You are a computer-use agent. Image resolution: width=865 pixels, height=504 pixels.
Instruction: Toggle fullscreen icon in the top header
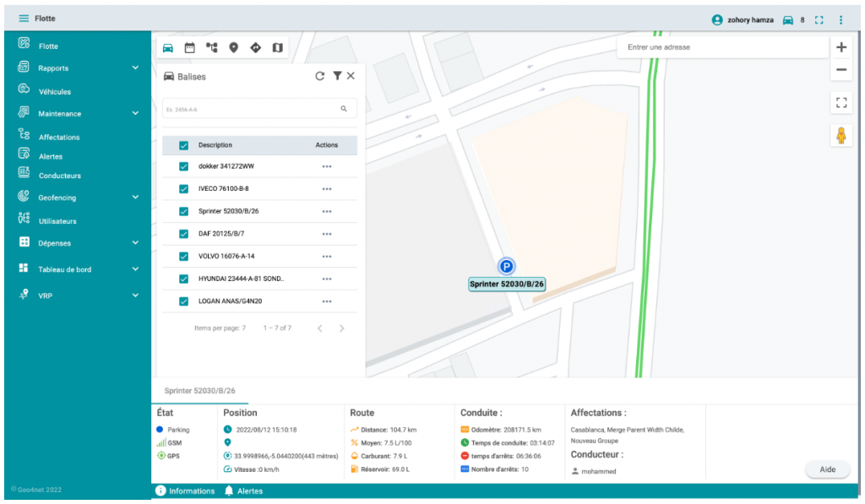click(x=819, y=20)
